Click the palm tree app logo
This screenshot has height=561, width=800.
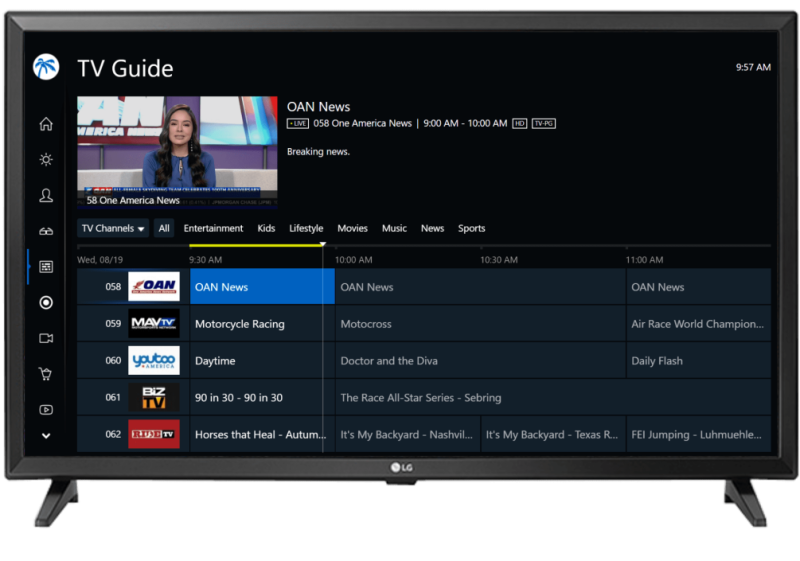pyautogui.click(x=46, y=67)
